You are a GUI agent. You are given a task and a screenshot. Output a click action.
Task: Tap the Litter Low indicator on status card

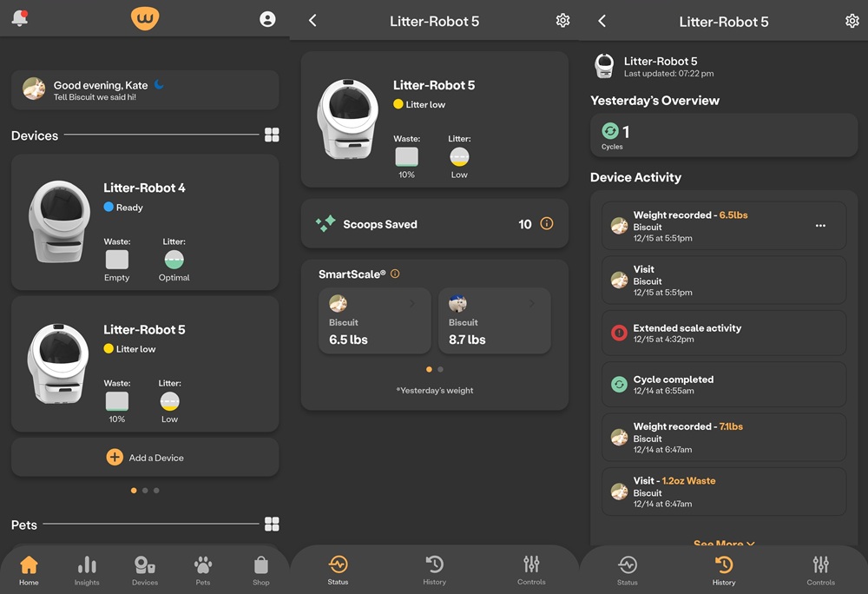click(x=459, y=157)
